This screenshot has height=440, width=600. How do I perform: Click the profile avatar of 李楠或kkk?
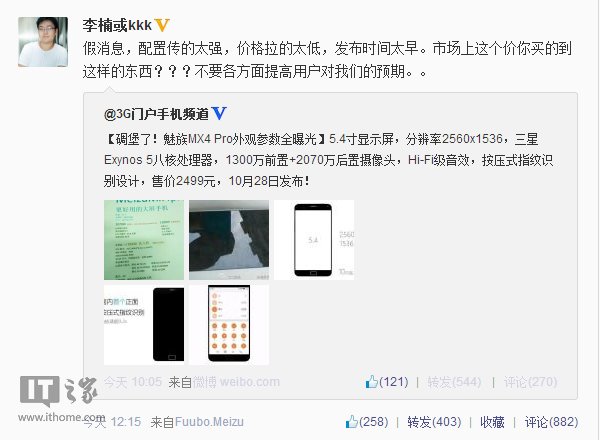tap(43, 42)
